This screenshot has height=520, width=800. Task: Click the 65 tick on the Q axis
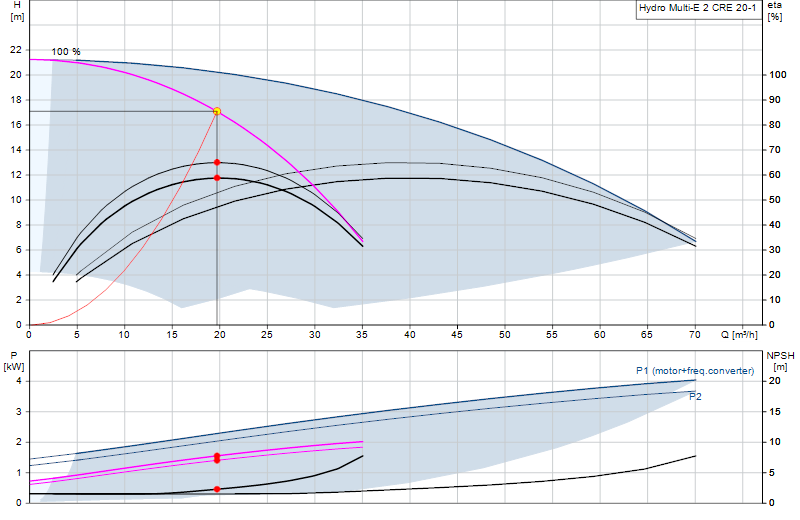click(647, 335)
